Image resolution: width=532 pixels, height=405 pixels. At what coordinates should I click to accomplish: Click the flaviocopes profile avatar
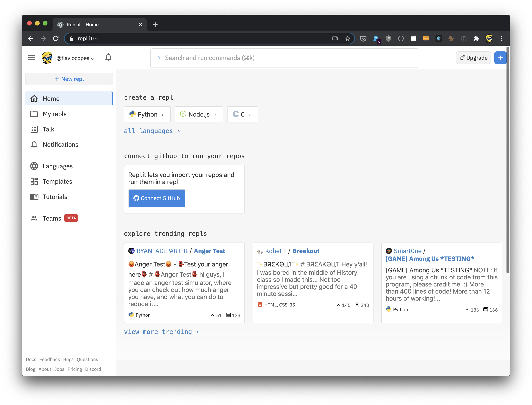click(x=47, y=58)
